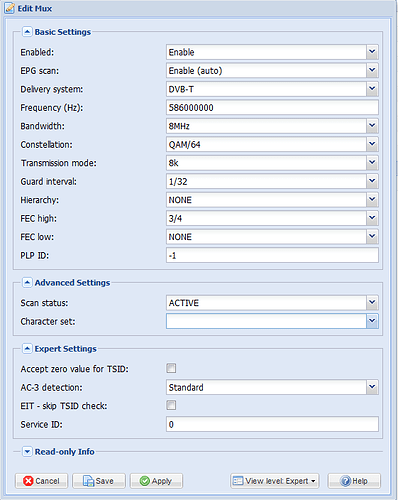Click the PLP ID input field
Screen dimensions: 398x500
[272, 255]
